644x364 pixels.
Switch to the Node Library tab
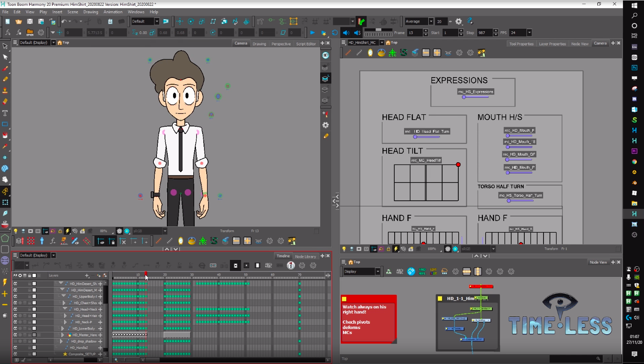click(305, 256)
